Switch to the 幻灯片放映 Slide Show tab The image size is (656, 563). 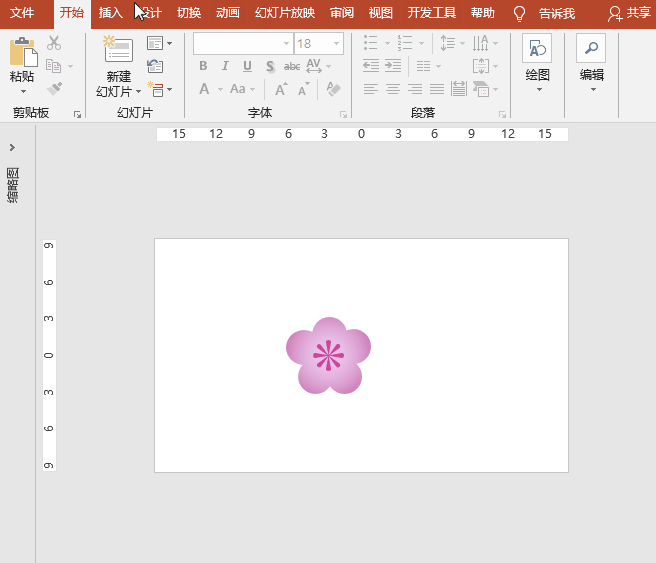coord(285,13)
